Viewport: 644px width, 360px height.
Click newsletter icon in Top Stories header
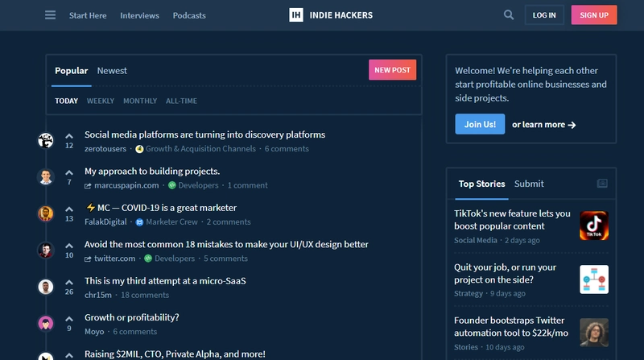point(602,184)
